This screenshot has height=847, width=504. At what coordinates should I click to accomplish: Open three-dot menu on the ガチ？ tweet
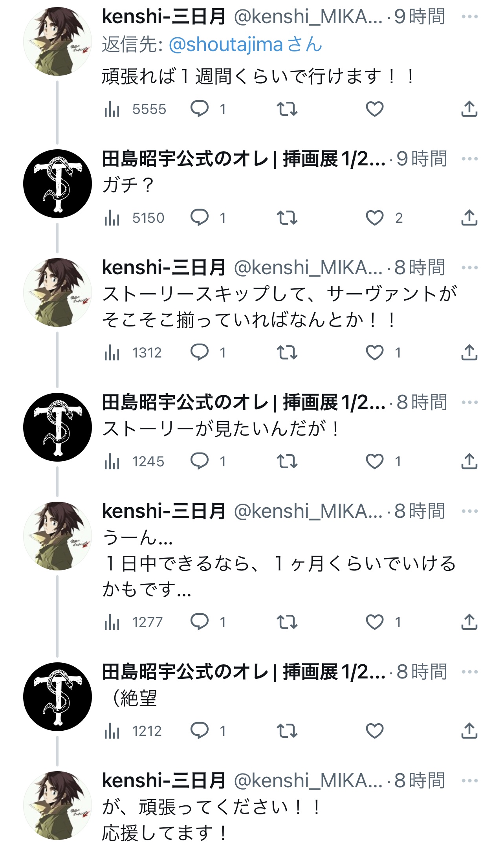click(469, 159)
